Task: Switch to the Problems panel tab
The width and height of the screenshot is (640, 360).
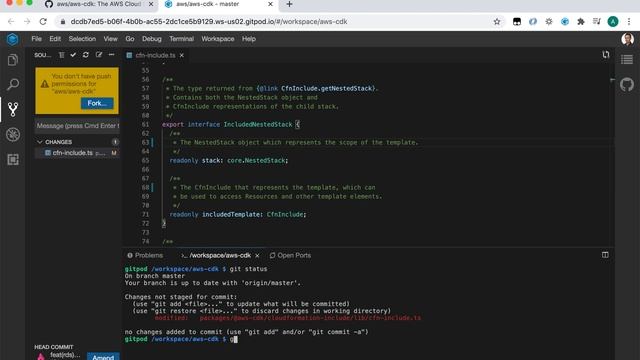Action: point(145,255)
